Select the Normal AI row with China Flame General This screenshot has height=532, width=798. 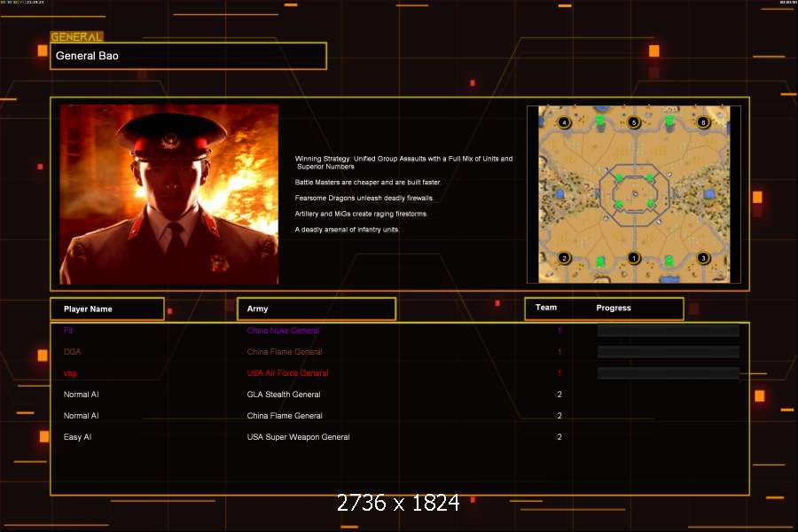[400, 416]
